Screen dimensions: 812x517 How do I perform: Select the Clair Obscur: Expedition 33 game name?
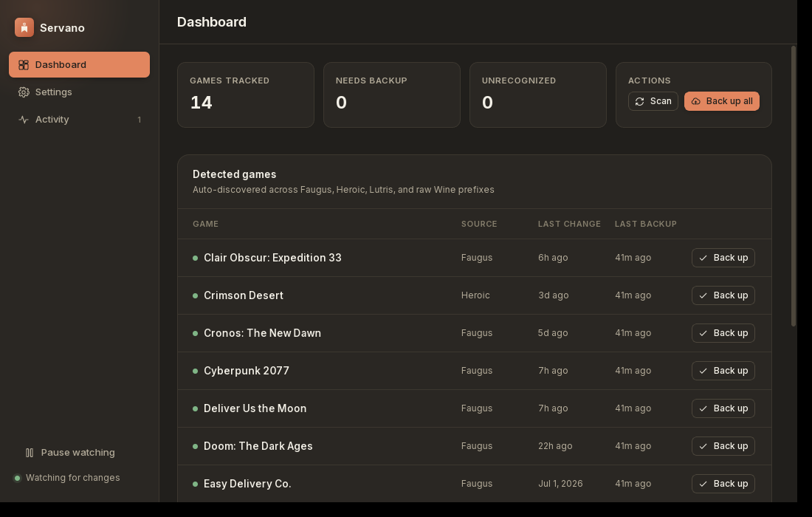(272, 258)
